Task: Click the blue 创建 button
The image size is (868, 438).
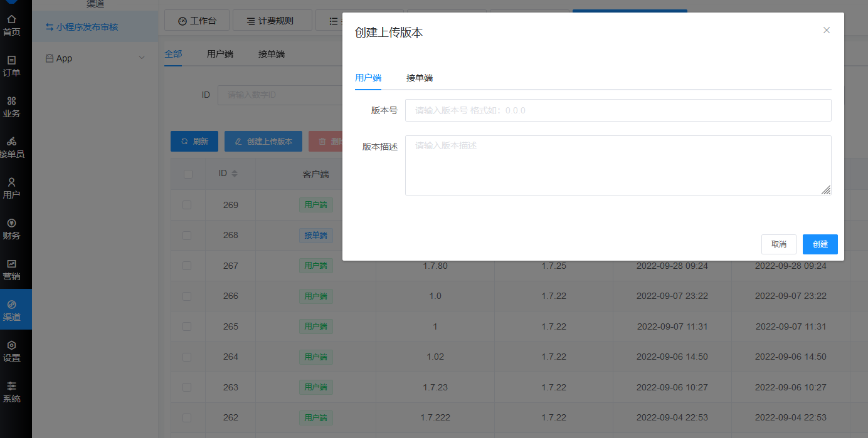Action: pyautogui.click(x=820, y=244)
